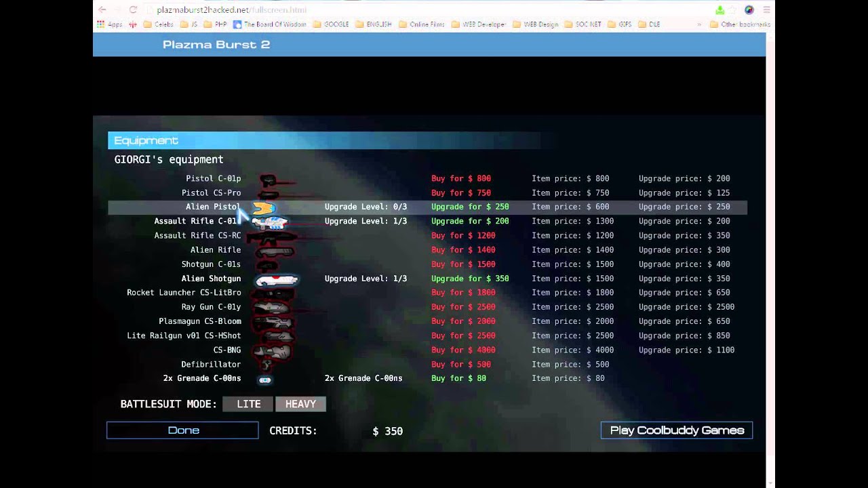868x488 pixels.
Task: Buy Alien Rifle for $1400
Action: (463, 250)
